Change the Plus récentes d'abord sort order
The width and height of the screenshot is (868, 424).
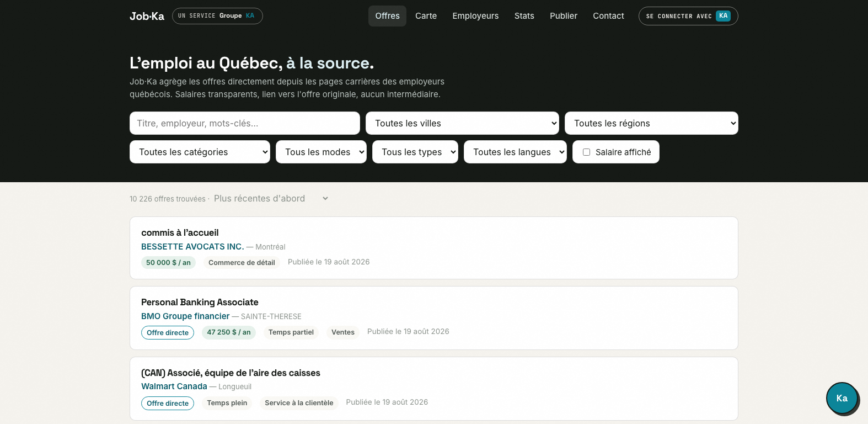pos(271,198)
